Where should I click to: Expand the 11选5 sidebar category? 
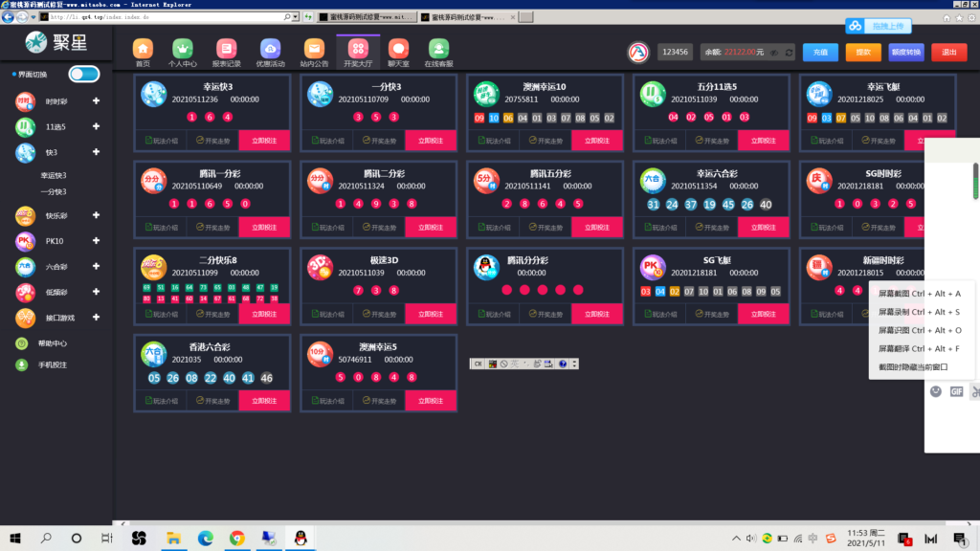coord(96,126)
